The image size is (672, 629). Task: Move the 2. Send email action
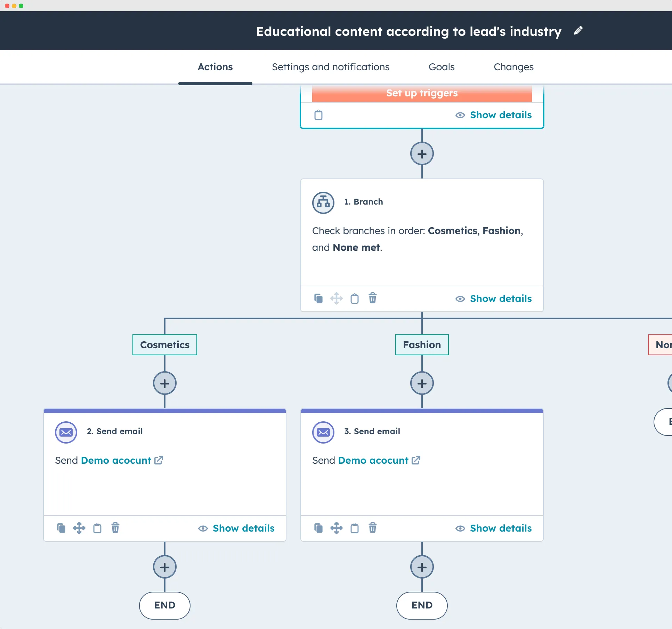pos(79,528)
